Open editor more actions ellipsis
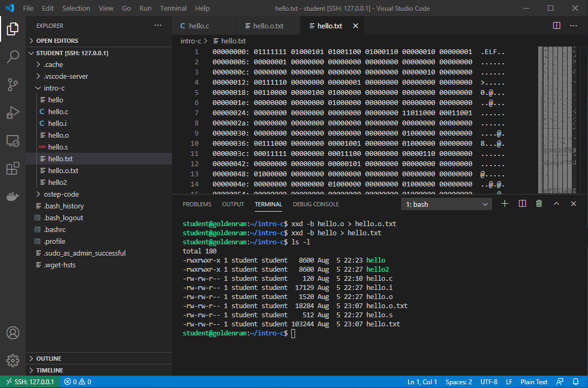Viewport: 588px width, 388px height. pyautogui.click(x=574, y=26)
